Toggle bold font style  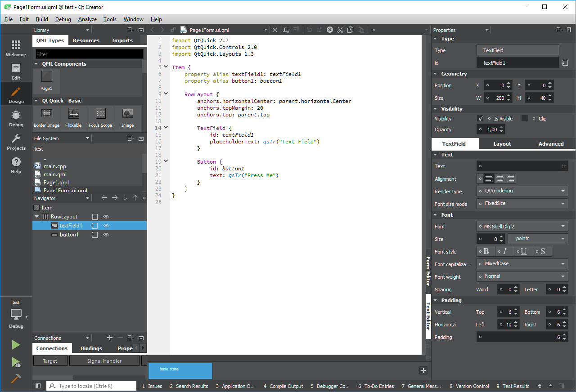coord(486,251)
